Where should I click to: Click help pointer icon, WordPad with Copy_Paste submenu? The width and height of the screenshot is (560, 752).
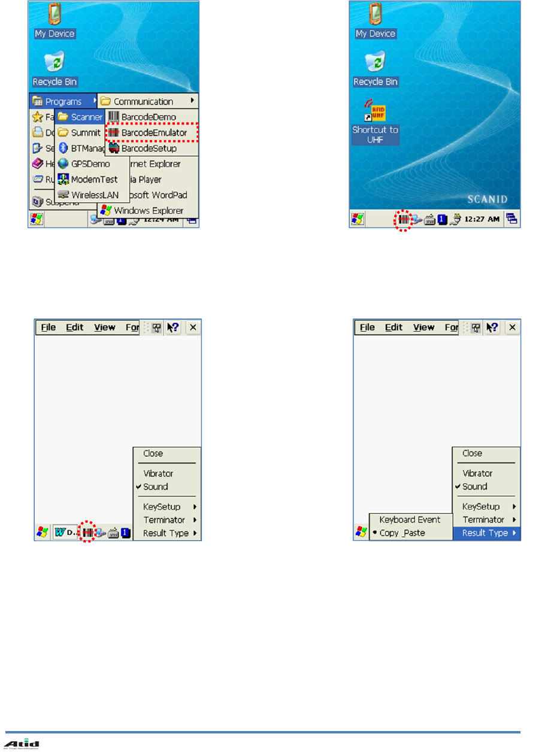point(493,328)
